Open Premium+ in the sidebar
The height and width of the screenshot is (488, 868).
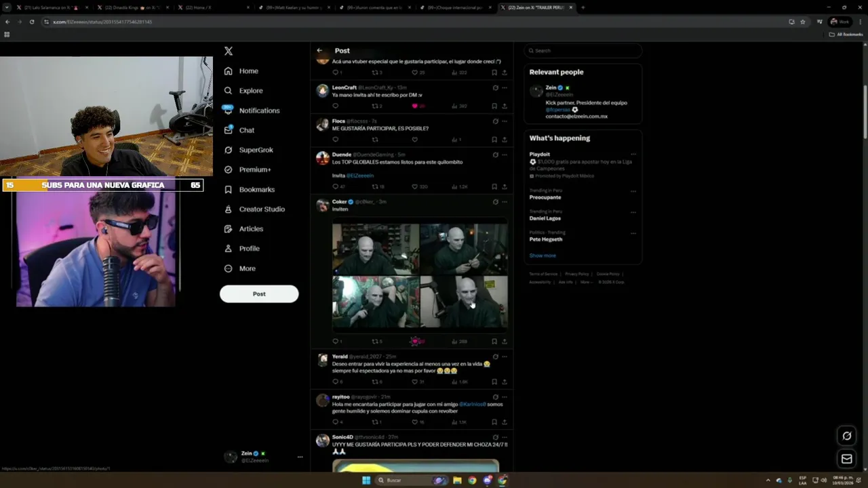coord(248,169)
